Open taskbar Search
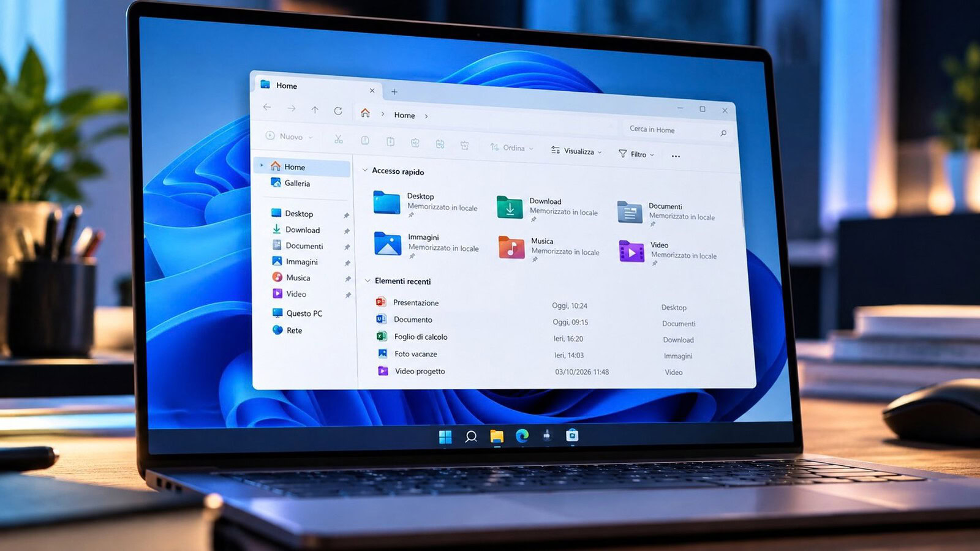This screenshot has width=980, height=551. click(471, 437)
